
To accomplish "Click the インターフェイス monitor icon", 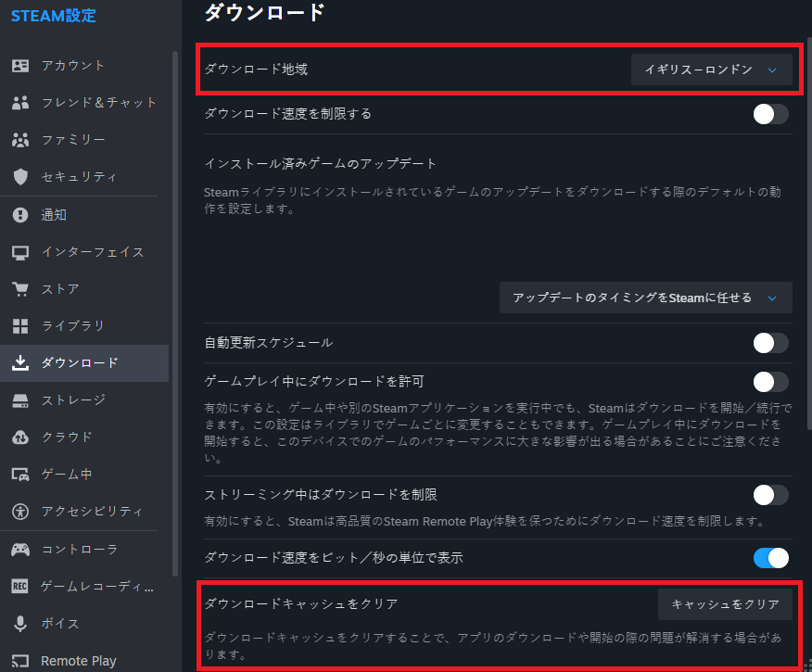I will tap(20, 253).
